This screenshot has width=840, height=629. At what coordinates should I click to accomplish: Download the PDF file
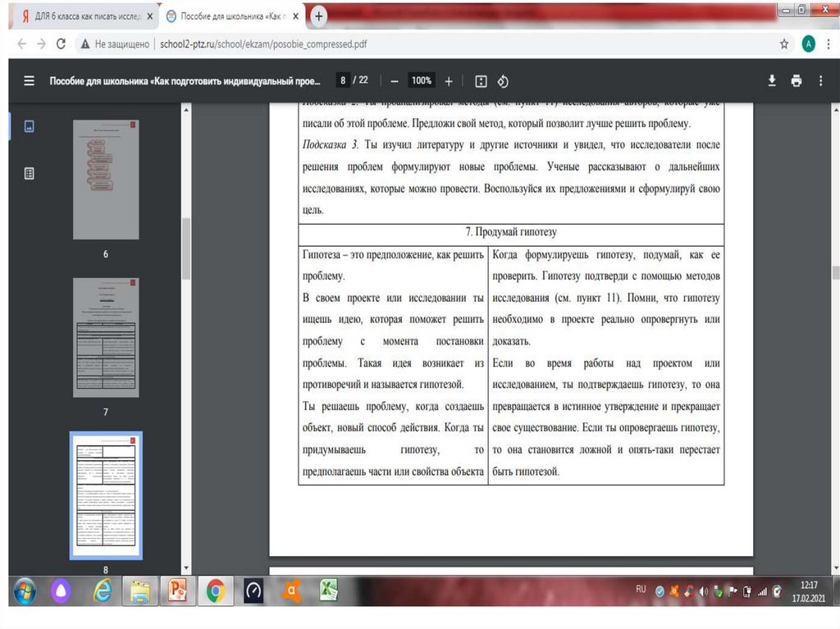(x=771, y=81)
